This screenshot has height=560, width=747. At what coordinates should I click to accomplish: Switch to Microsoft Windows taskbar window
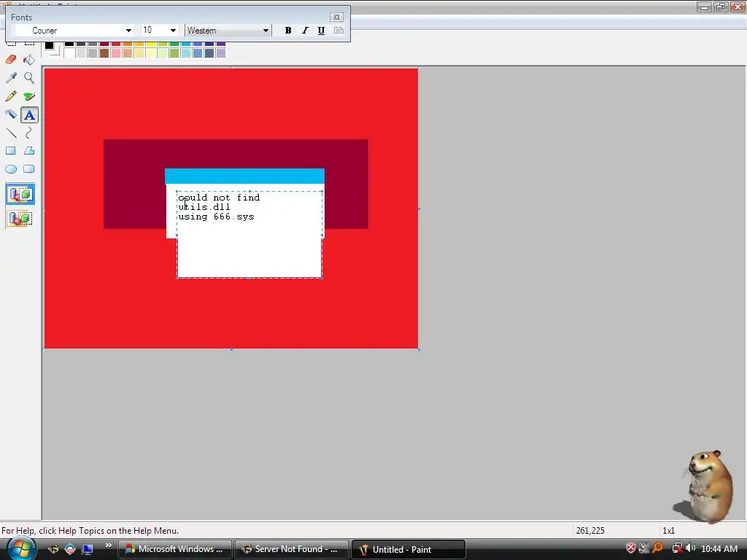pos(174,549)
